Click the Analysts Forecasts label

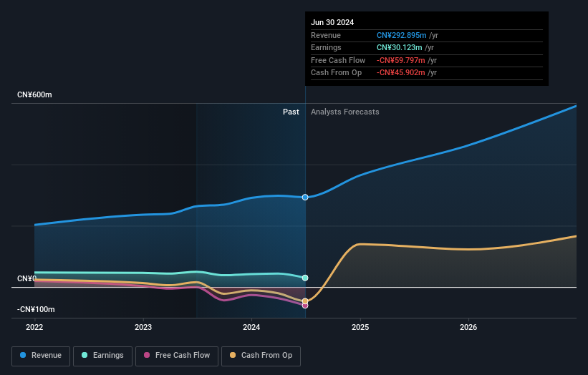[345, 112]
